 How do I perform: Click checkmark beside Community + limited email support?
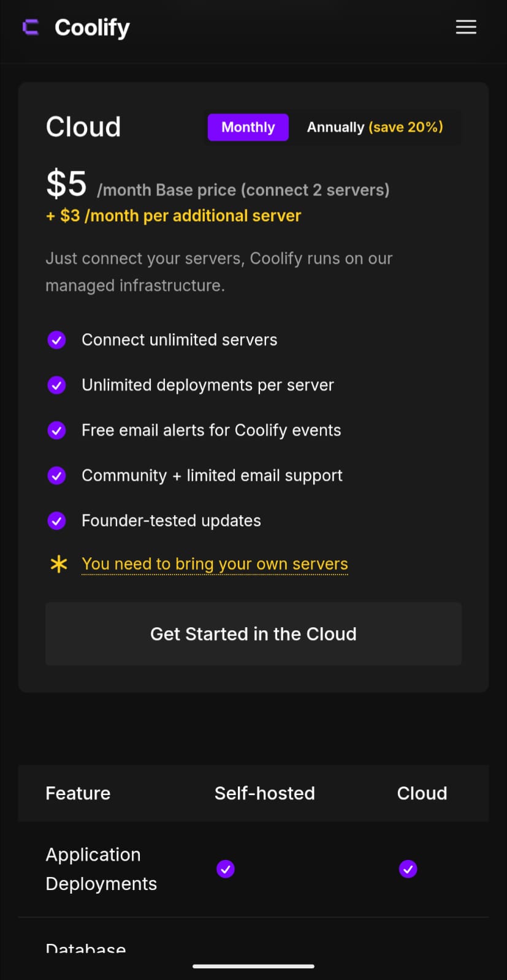pyautogui.click(x=57, y=475)
